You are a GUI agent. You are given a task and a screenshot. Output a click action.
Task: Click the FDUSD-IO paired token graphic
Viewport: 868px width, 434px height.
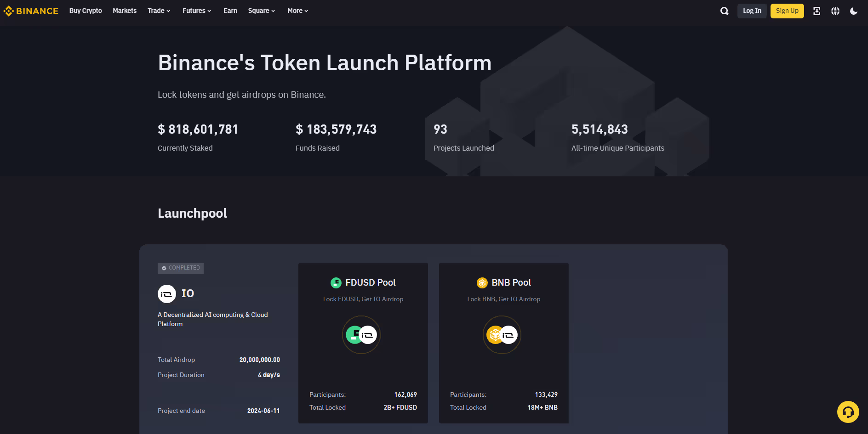coord(361,335)
